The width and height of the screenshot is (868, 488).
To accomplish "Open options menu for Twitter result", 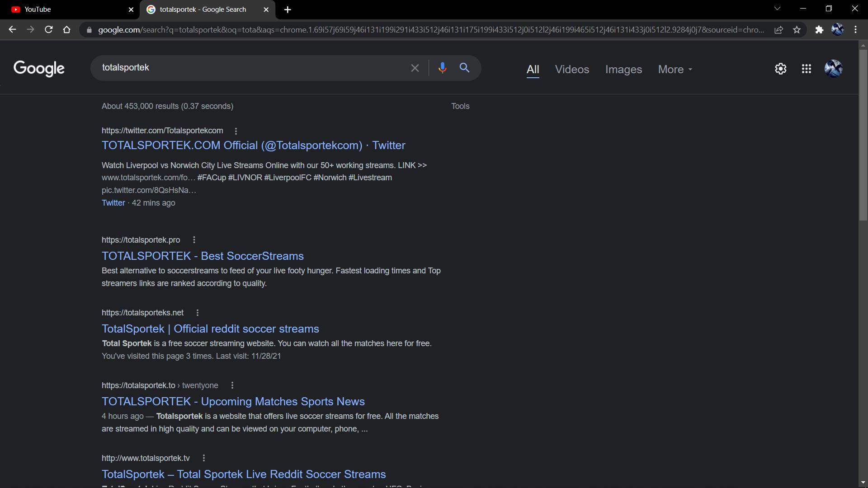I will pos(236,131).
